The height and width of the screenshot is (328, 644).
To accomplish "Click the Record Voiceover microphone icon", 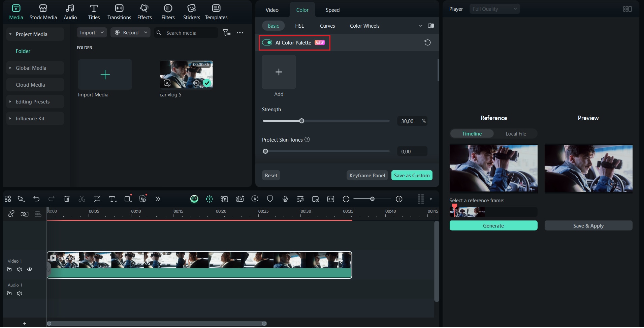I will point(285,199).
